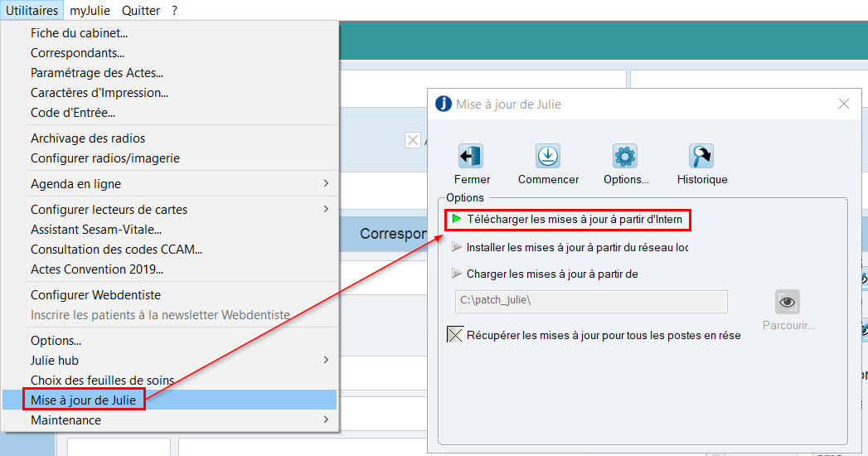This screenshot has height=456, width=868.
Task: Click the X checkbox behind the dialog
Action: tap(412, 141)
